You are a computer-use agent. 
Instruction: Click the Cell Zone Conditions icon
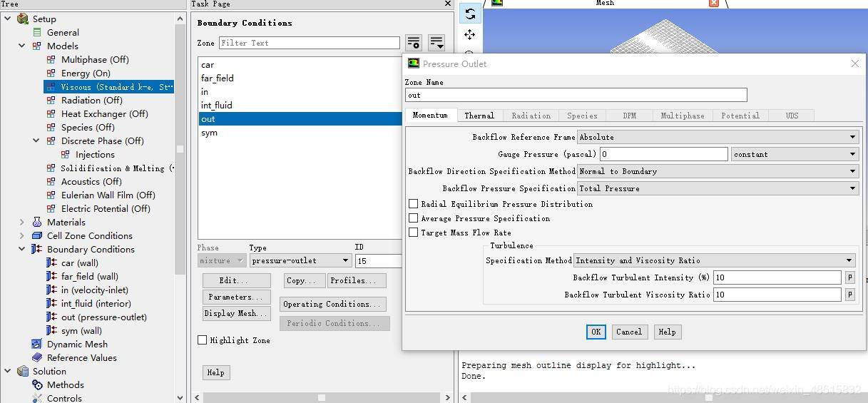[37, 235]
